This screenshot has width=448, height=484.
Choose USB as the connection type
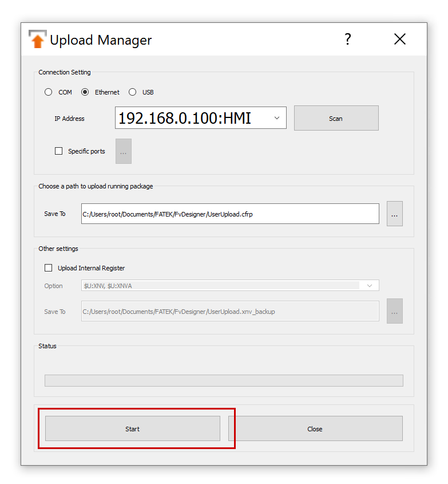point(133,92)
